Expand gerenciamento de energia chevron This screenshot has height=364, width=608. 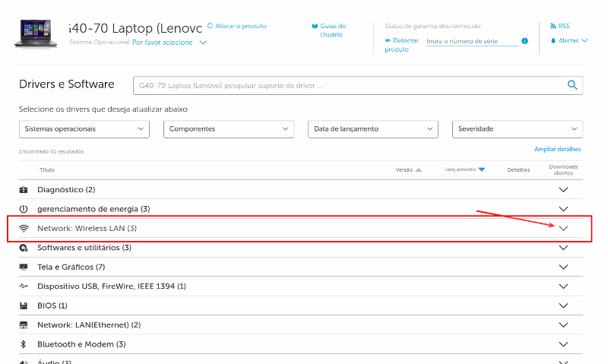pyautogui.click(x=563, y=209)
